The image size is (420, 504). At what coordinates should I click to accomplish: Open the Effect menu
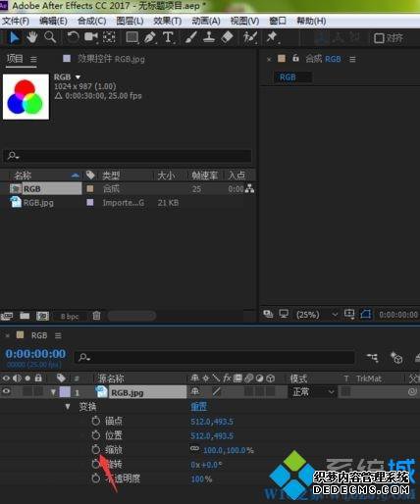[x=168, y=21]
